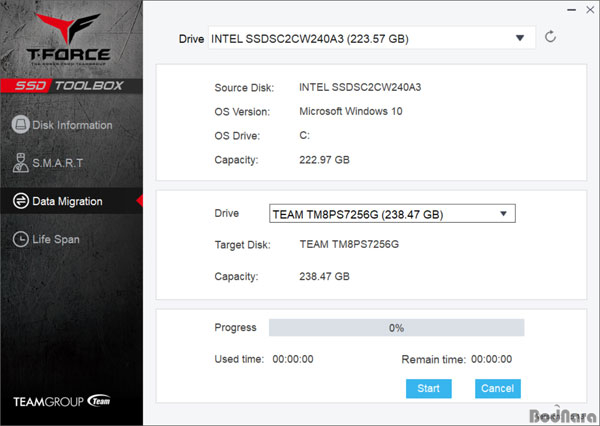
Task: Open the Disk Information section
Action: tap(72, 125)
